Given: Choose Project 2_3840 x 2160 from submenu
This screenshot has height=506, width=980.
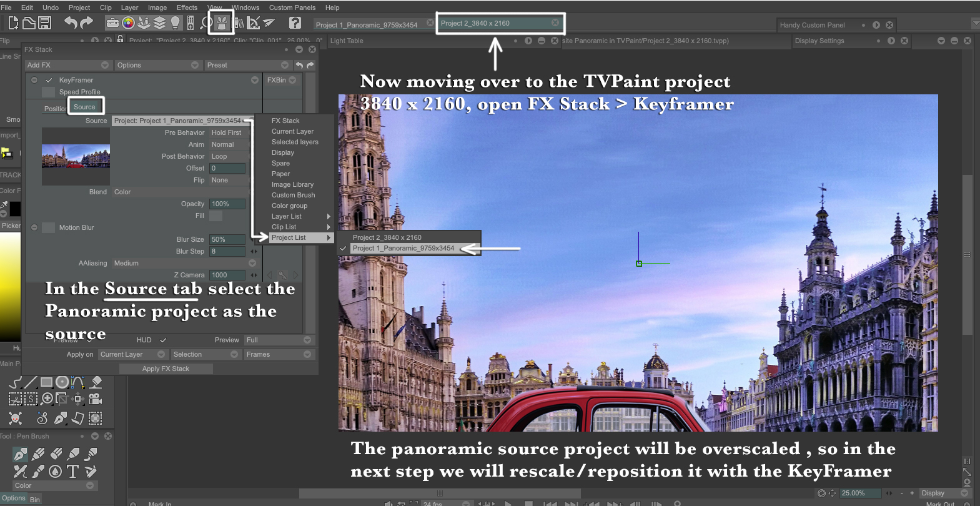Looking at the screenshot, I should pos(387,237).
